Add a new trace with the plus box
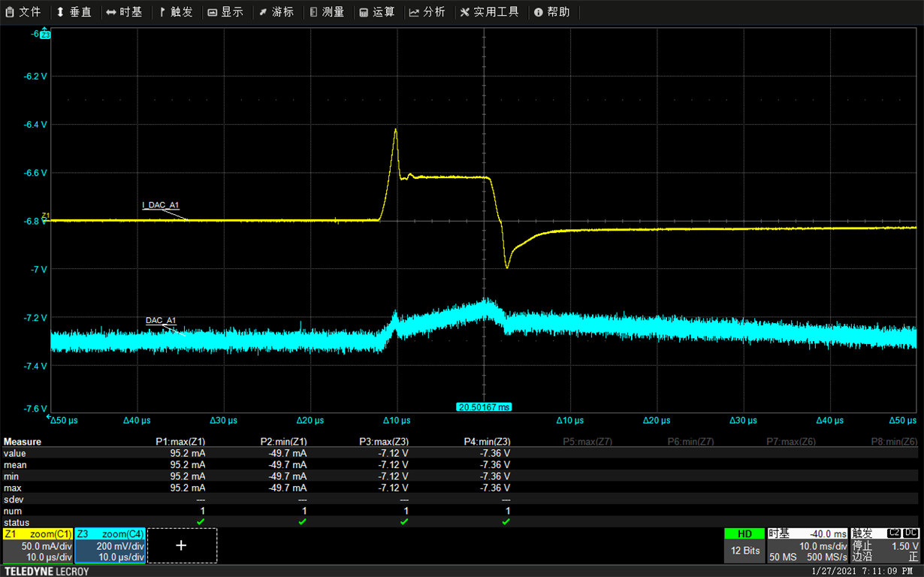Image resolution: width=924 pixels, height=577 pixels. click(x=181, y=545)
